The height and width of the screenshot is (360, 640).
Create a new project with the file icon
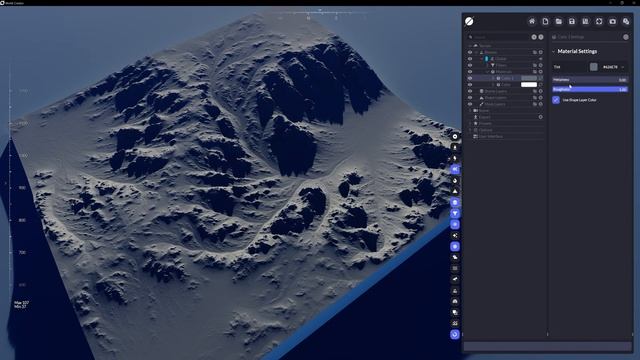pyautogui.click(x=545, y=21)
